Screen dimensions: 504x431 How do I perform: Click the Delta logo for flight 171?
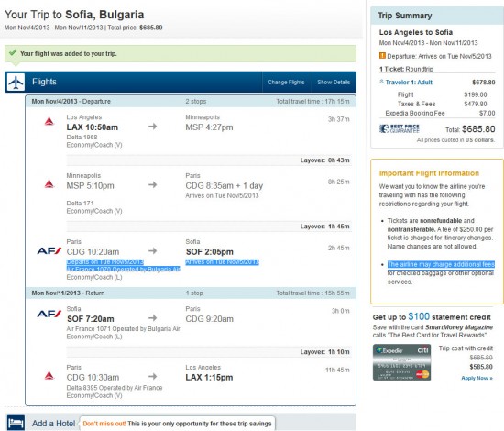point(49,184)
